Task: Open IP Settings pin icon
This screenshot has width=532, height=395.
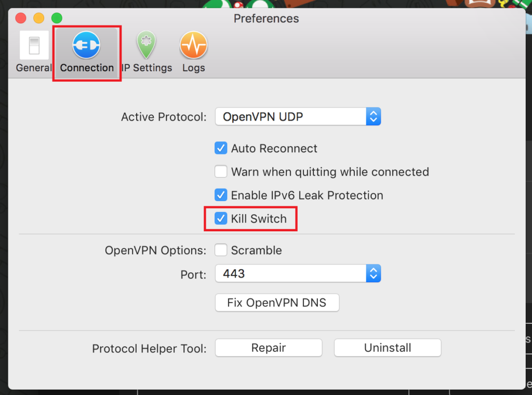Action: [146, 45]
